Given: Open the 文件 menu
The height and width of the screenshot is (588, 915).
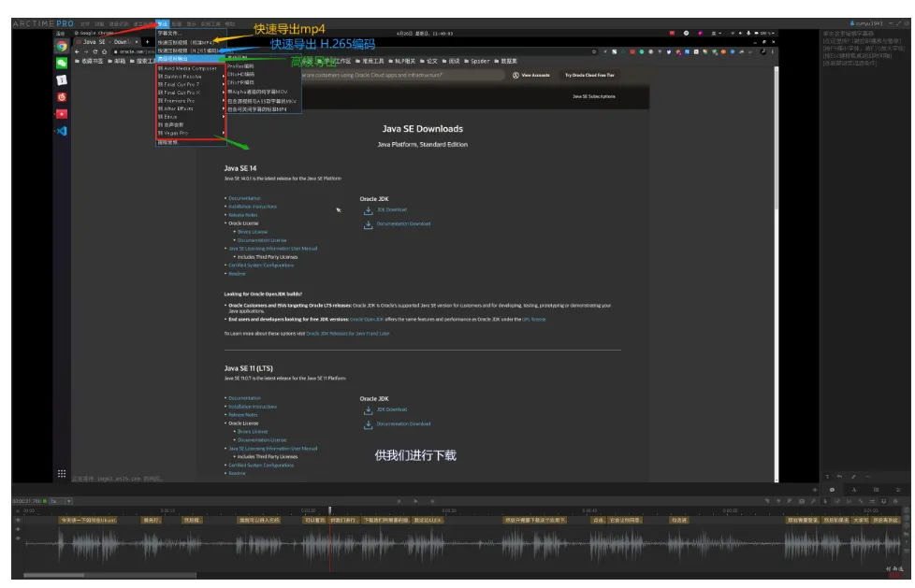Looking at the screenshot, I should (x=84, y=24).
